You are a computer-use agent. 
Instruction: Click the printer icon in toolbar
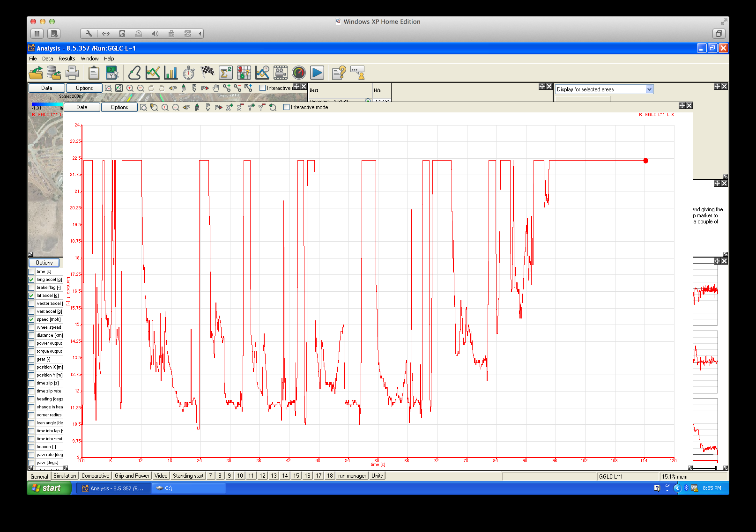point(72,73)
